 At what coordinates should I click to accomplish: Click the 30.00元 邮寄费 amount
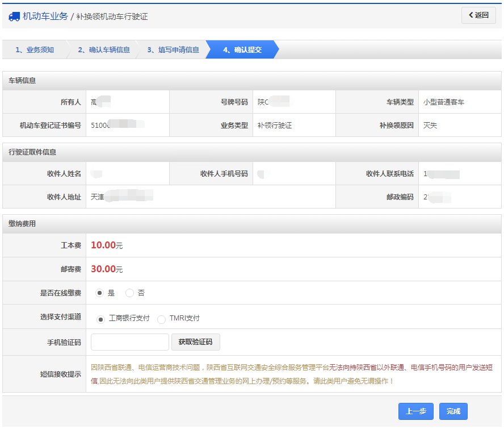coord(106,269)
